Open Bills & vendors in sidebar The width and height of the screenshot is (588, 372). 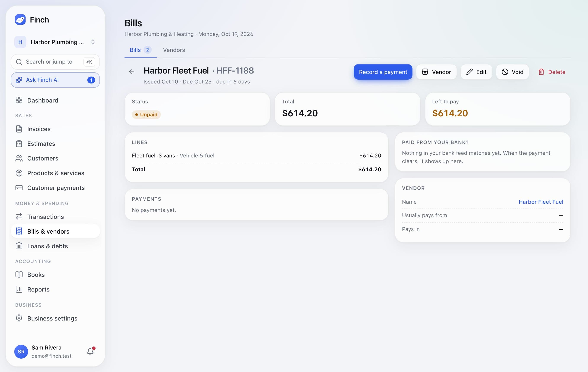pos(55,231)
